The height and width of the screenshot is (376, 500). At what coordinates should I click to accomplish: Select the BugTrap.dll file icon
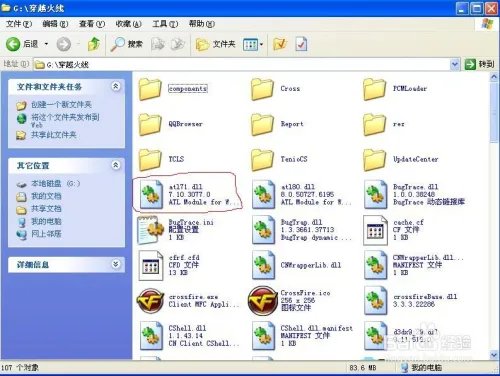264,230
